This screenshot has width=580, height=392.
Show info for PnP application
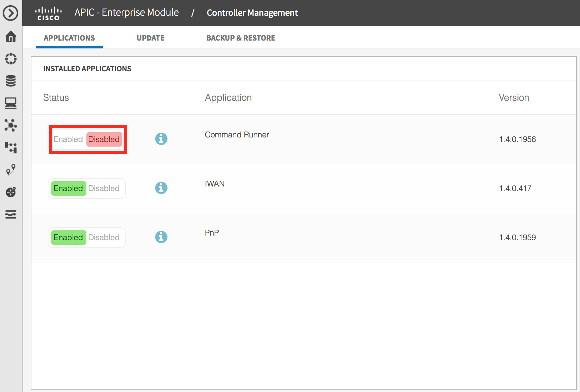[161, 237]
